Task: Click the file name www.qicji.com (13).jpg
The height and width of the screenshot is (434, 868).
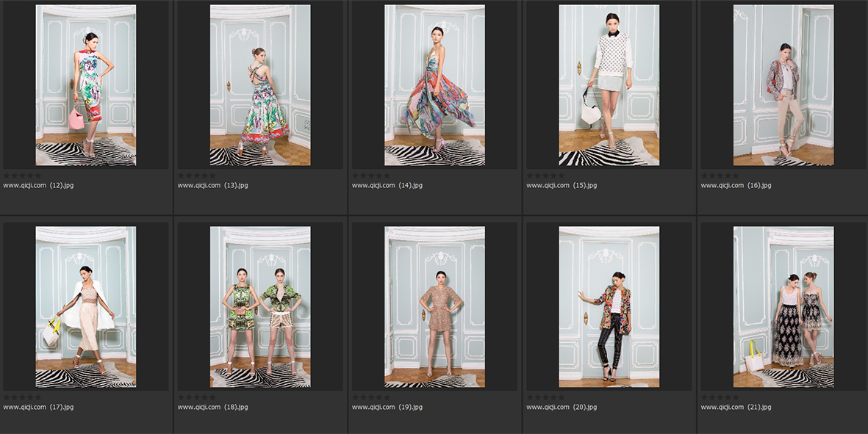Action: click(212, 186)
